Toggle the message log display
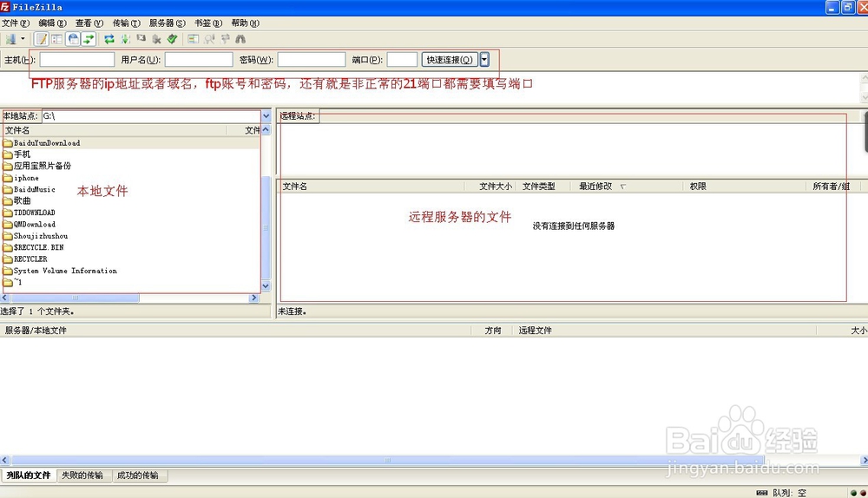The height and width of the screenshot is (498, 868). pos(42,39)
